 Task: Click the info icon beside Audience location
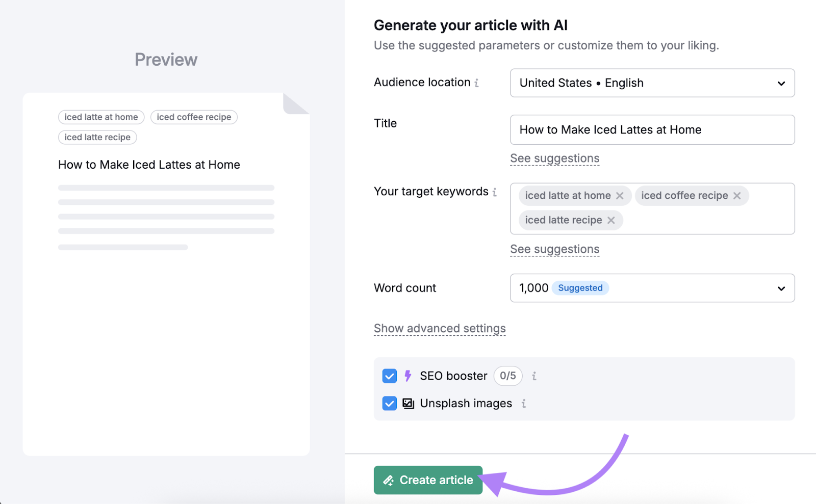[477, 83]
